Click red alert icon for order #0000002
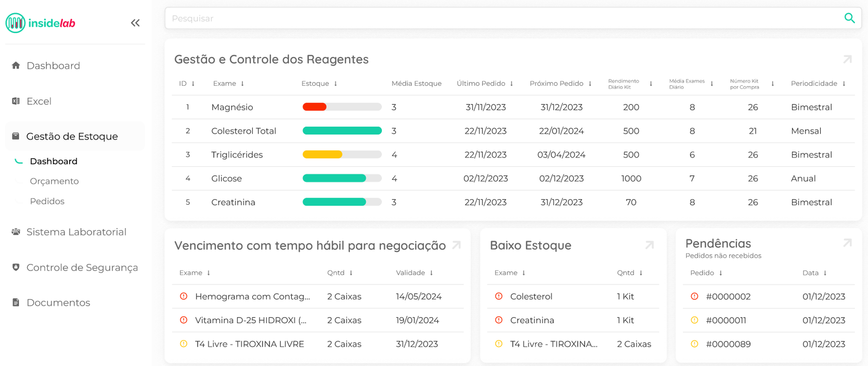This screenshot has height=366, width=868. [694, 296]
